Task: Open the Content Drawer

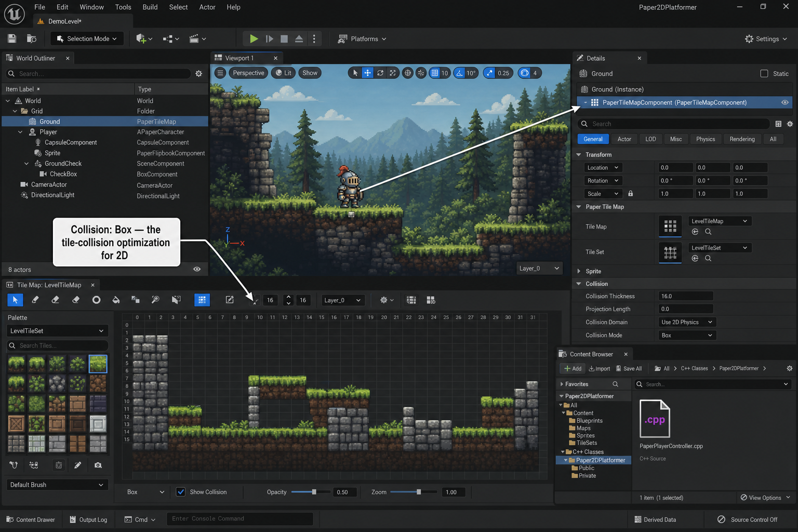Action: tap(31, 520)
